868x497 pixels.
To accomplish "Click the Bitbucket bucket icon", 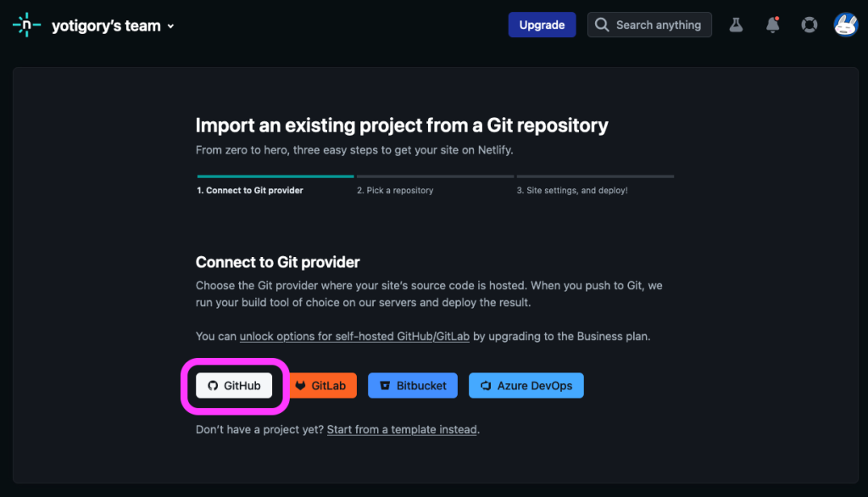I will pyautogui.click(x=385, y=386).
